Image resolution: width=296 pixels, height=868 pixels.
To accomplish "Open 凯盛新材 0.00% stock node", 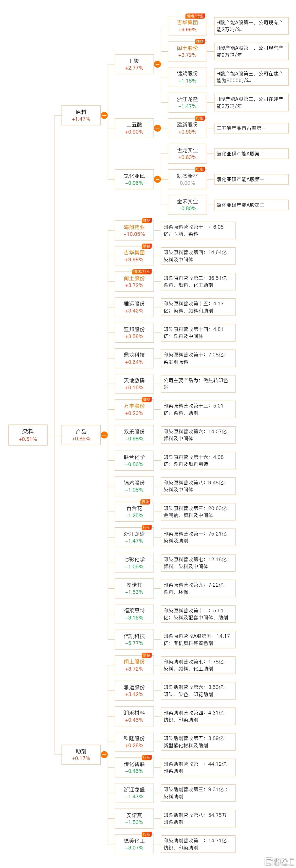I will tap(187, 179).
